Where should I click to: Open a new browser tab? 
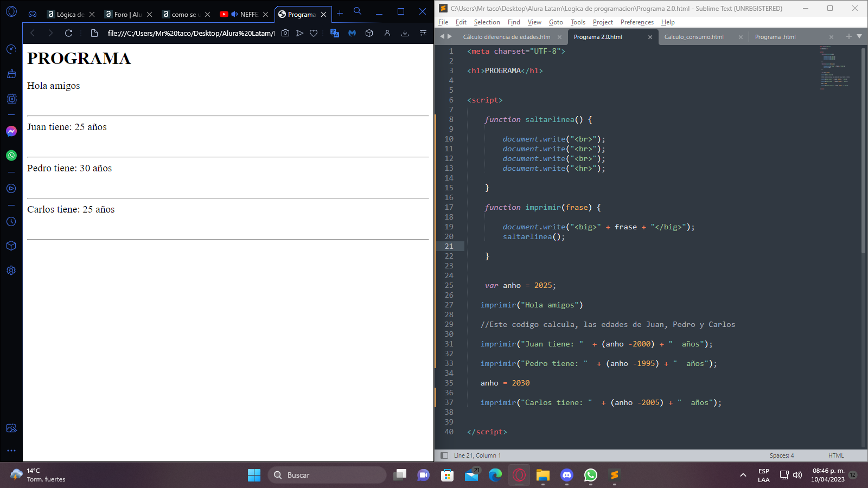click(340, 14)
